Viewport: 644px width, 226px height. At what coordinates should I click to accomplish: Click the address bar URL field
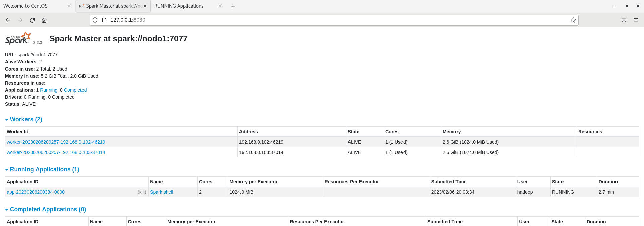(x=302, y=20)
